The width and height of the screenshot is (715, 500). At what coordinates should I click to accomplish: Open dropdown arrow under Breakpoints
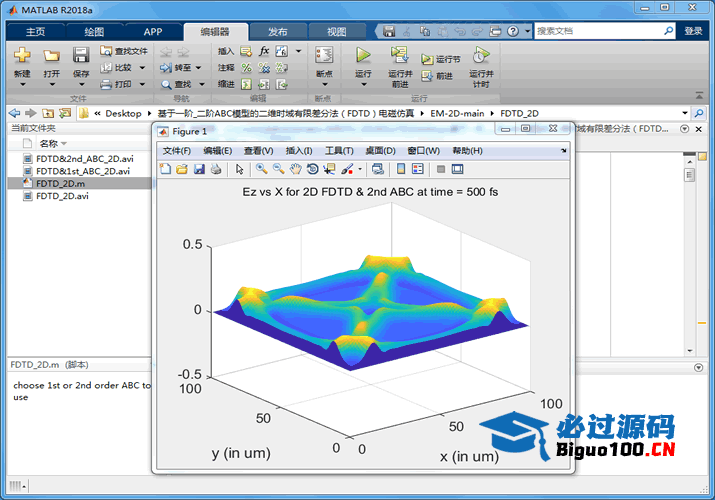pos(325,85)
